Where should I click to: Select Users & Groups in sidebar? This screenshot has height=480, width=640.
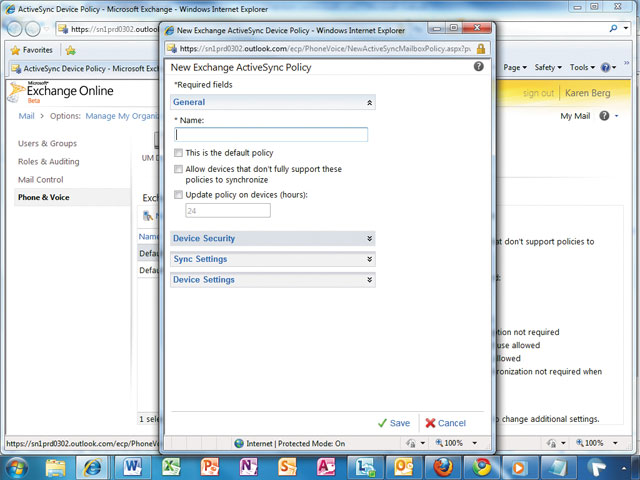tap(47, 144)
